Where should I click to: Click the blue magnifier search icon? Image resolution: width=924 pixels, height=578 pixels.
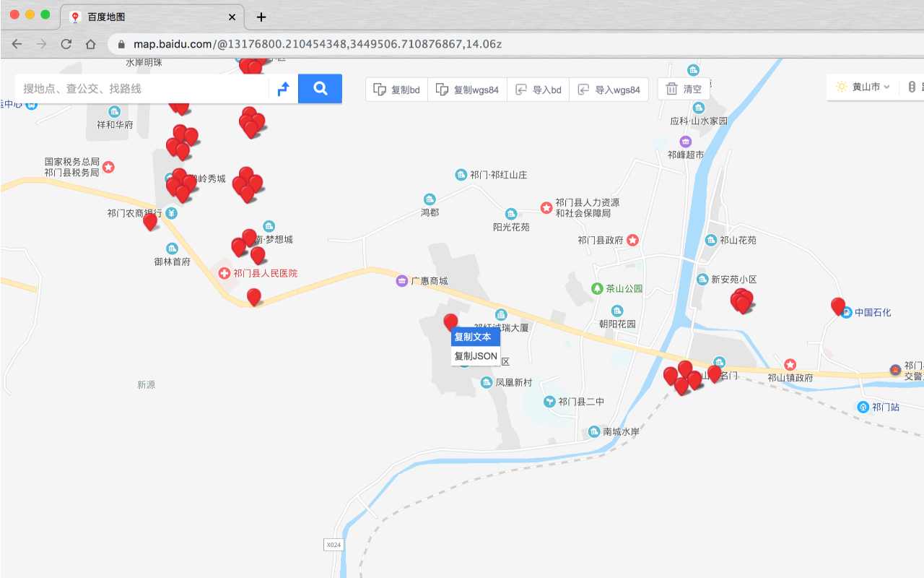[x=320, y=88]
